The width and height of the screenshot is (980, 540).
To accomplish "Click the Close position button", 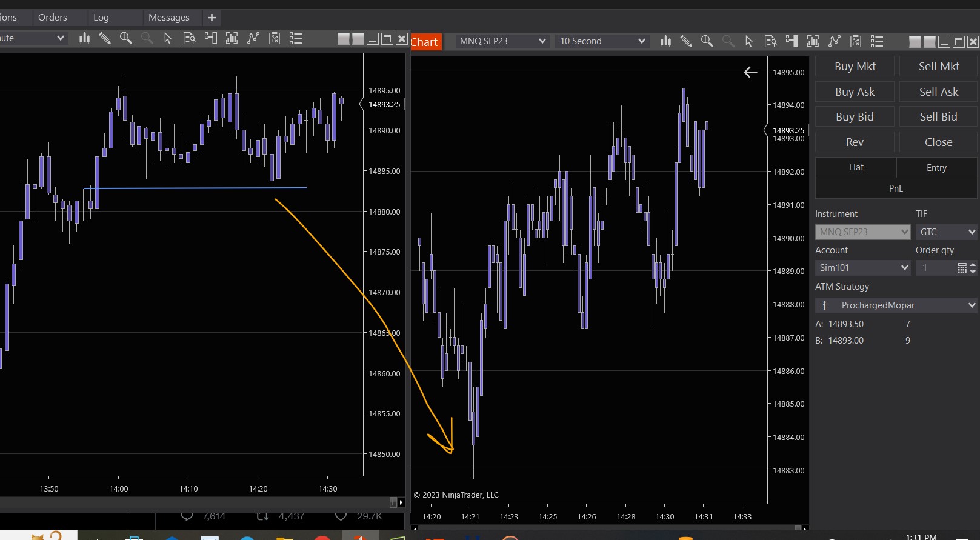I will (938, 142).
